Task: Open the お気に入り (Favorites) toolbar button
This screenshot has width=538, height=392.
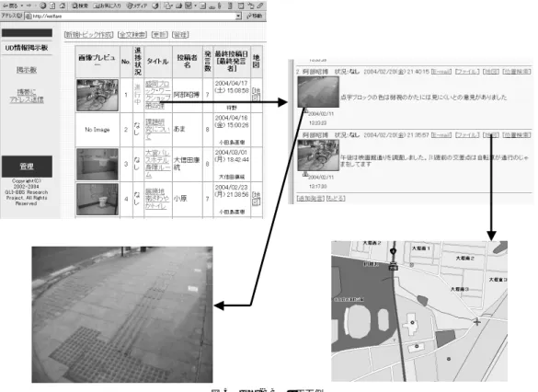Action: (107, 6)
